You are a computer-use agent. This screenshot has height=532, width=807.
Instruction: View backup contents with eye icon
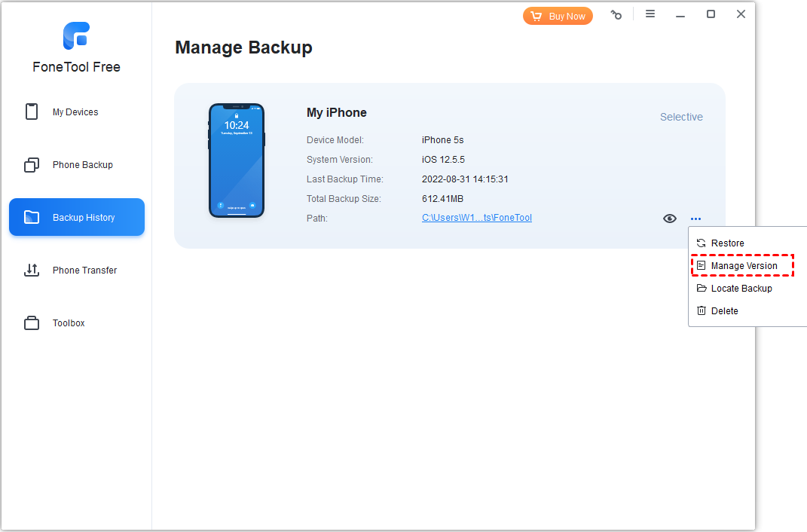(x=669, y=219)
